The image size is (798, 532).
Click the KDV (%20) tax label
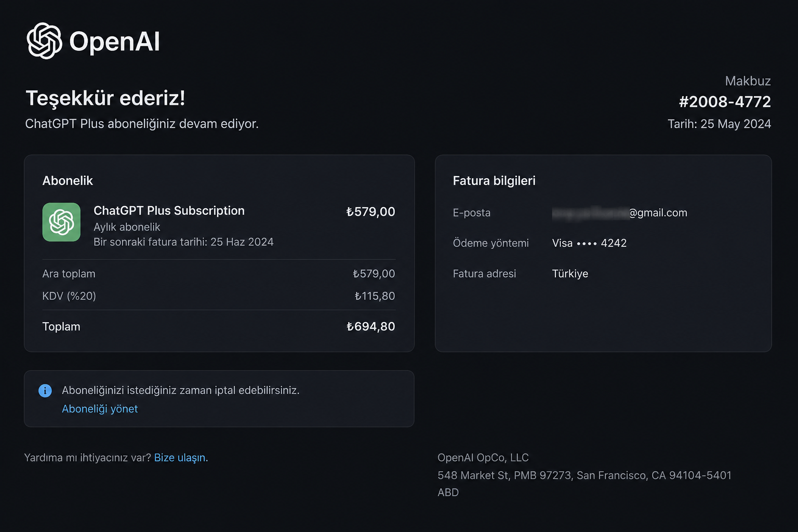point(69,296)
